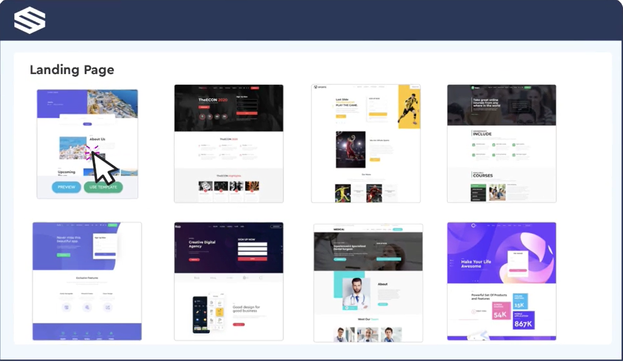Click the green Use Template button

point(103,187)
